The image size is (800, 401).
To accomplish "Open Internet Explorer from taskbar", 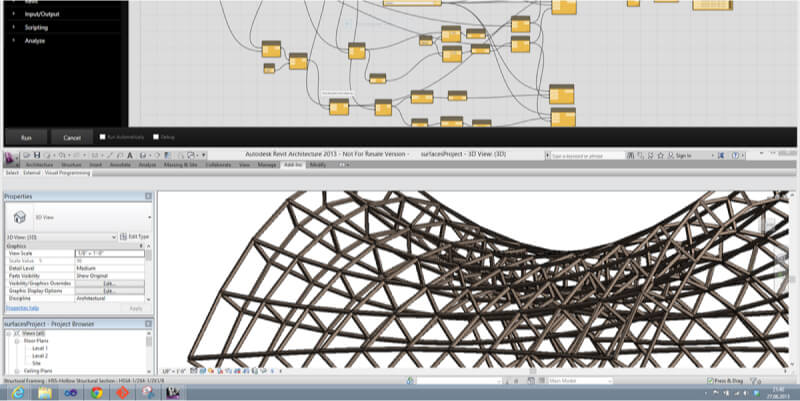I will pyautogui.click(x=18, y=392).
